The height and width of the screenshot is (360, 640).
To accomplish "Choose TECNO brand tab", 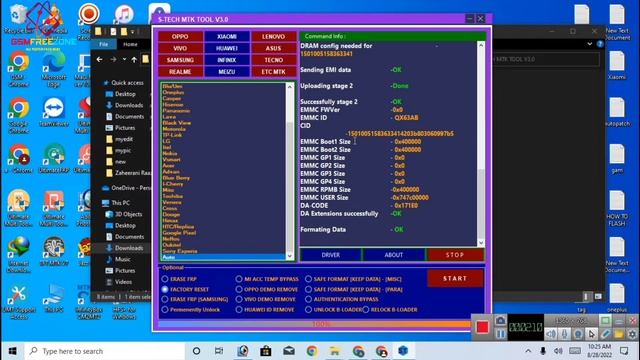I will (x=273, y=60).
